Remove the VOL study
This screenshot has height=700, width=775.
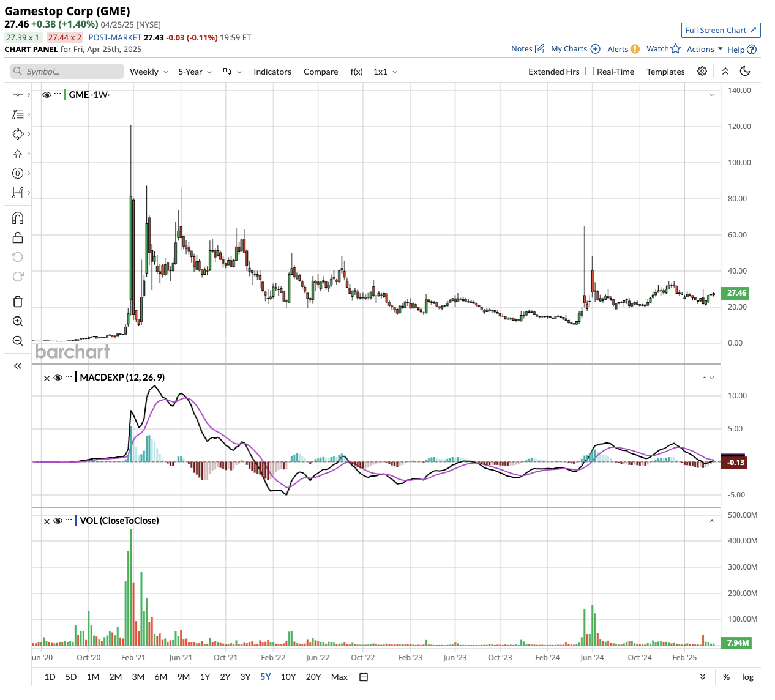click(x=47, y=521)
